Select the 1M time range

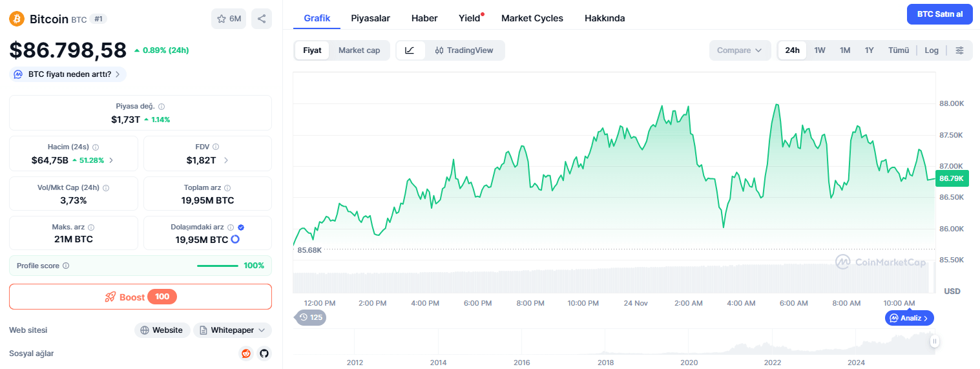click(x=845, y=50)
